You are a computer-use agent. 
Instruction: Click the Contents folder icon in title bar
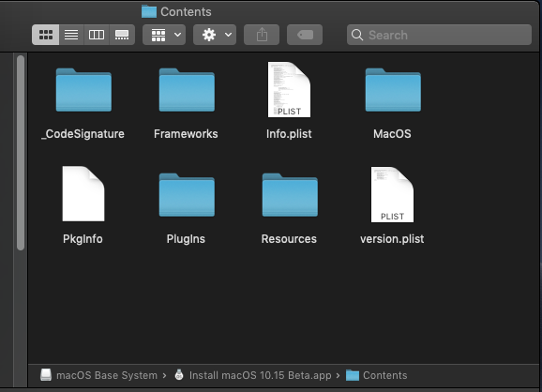click(x=149, y=11)
